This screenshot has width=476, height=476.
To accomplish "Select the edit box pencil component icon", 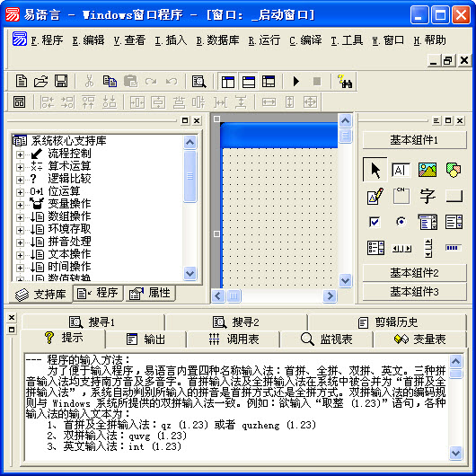I will coord(375,196).
